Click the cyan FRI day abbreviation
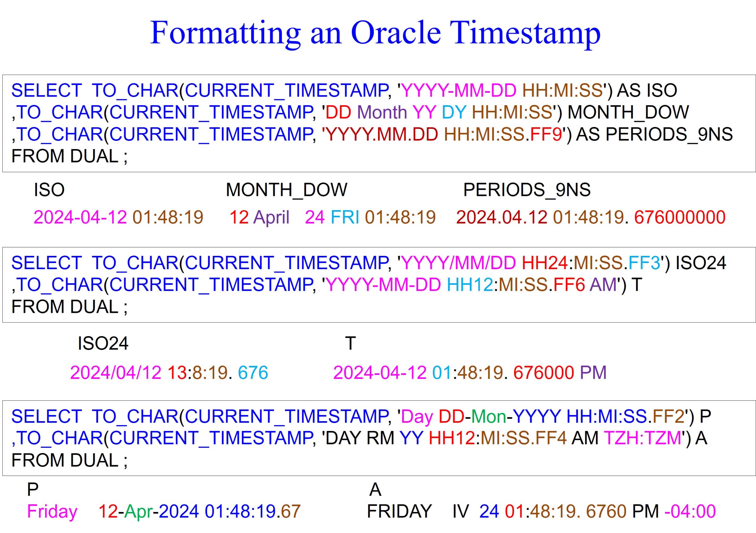This screenshot has width=756, height=533. [345, 217]
